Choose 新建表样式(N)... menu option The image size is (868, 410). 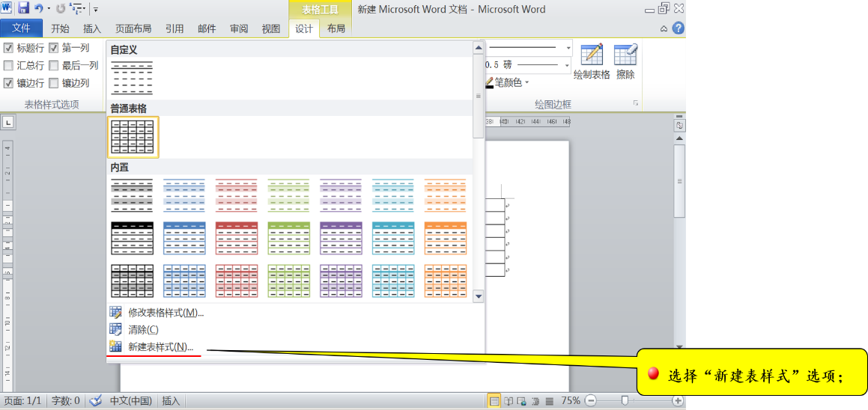point(160,346)
